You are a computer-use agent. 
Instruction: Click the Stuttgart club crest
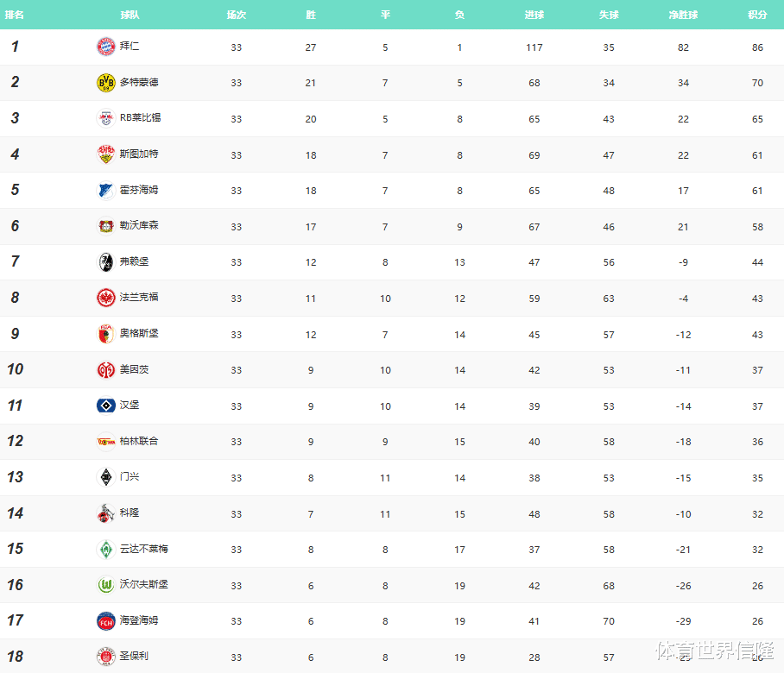pyautogui.click(x=105, y=154)
